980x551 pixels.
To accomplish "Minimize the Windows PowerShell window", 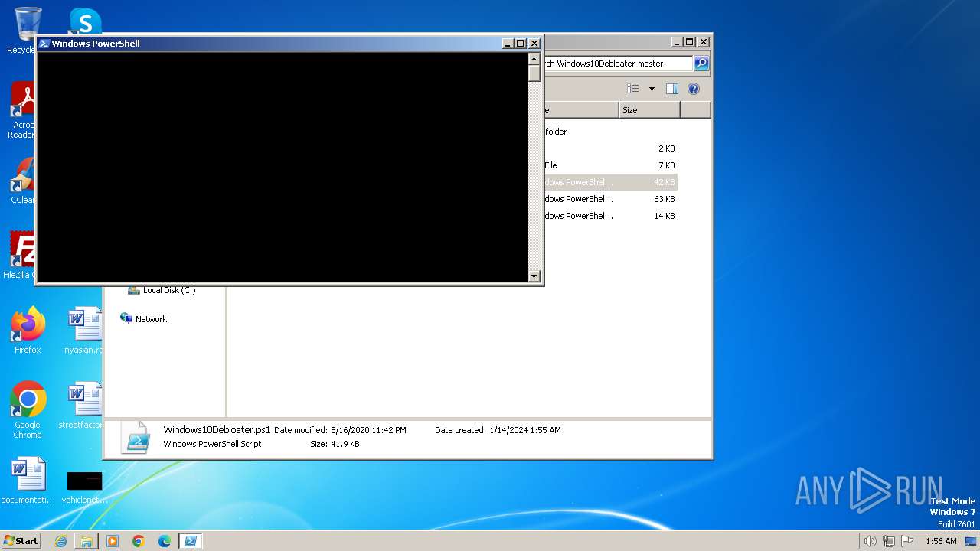I will click(508, 44).
